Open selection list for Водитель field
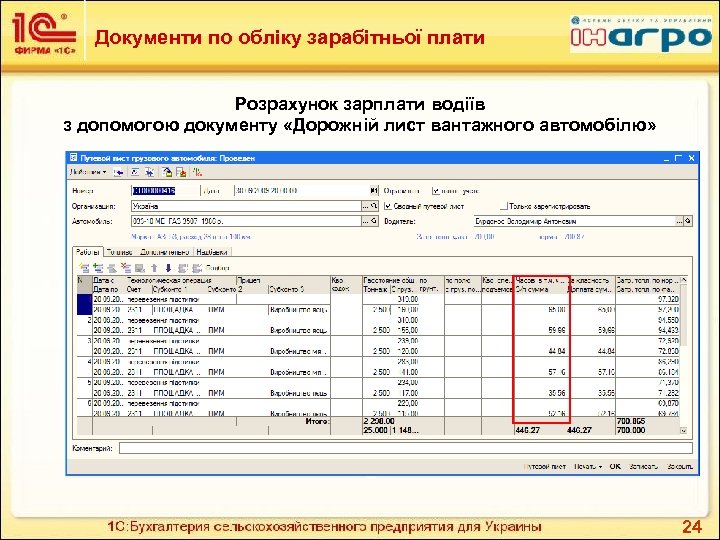The width and height of the screenshot is (720, 540). click(x=680, y=221)
